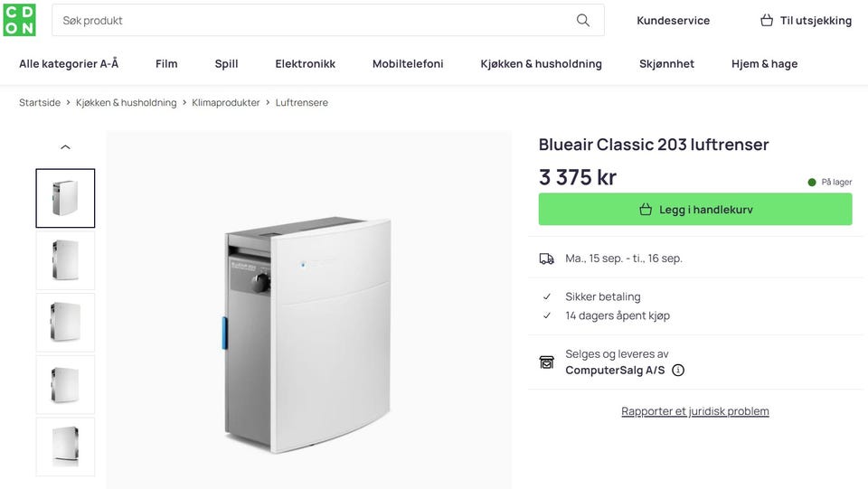
Task: Open the Hjem & hage category
Action: pyautogui.click(x=764, y=64)
